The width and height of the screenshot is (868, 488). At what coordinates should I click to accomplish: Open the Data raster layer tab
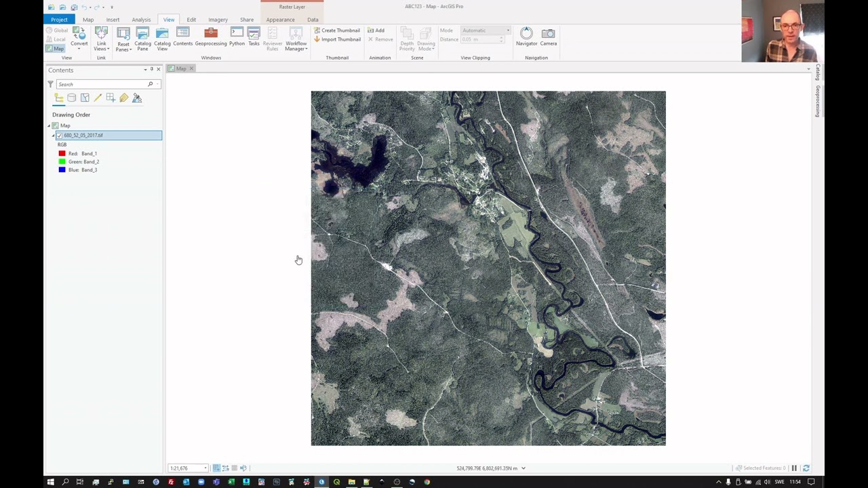coord(313,20)
